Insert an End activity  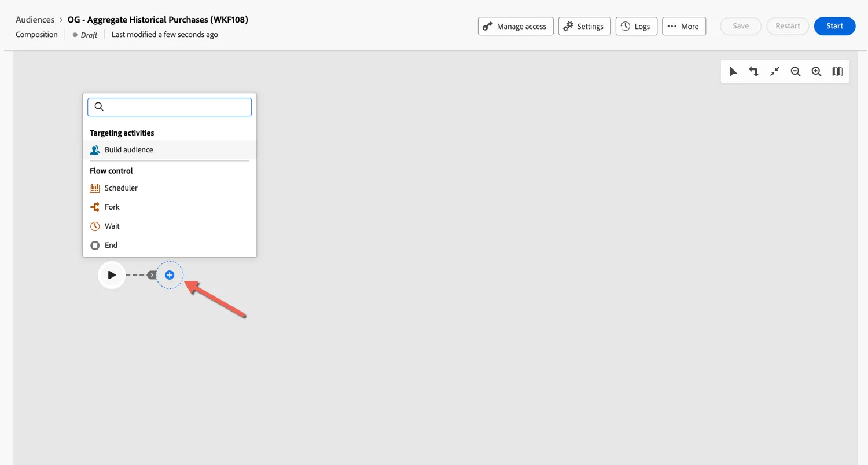(x=170, y=245)
